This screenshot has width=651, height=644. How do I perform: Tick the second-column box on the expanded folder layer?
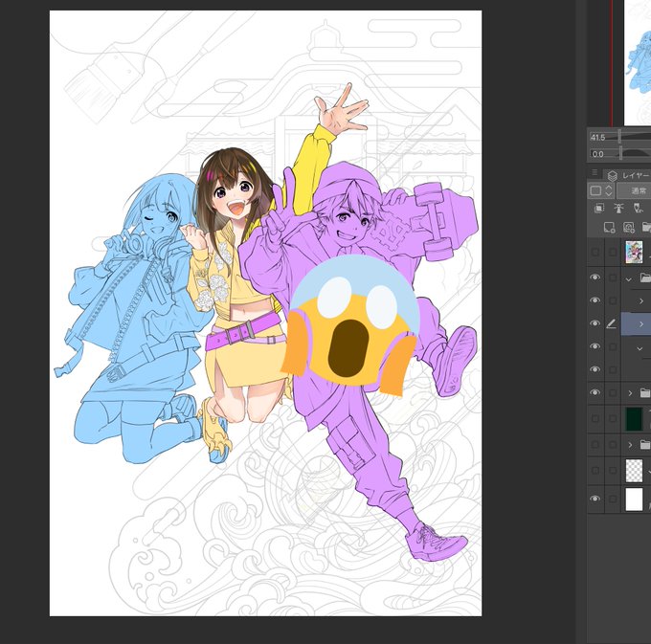[x=613, y=278]
